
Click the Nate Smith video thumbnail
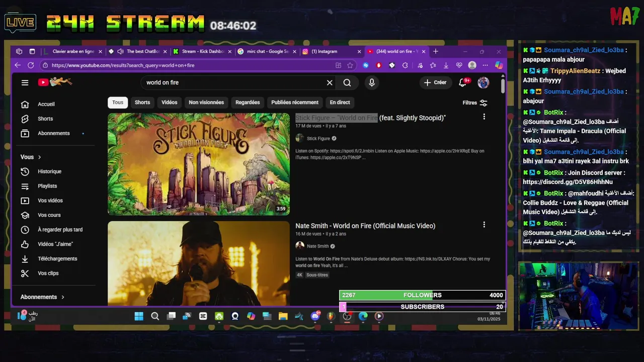pos(199,263)
